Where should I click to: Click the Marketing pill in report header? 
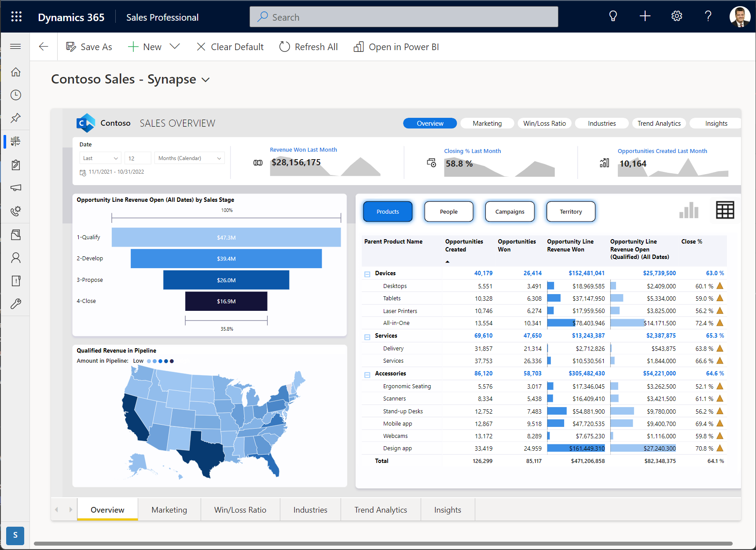[x=487, y=123]
